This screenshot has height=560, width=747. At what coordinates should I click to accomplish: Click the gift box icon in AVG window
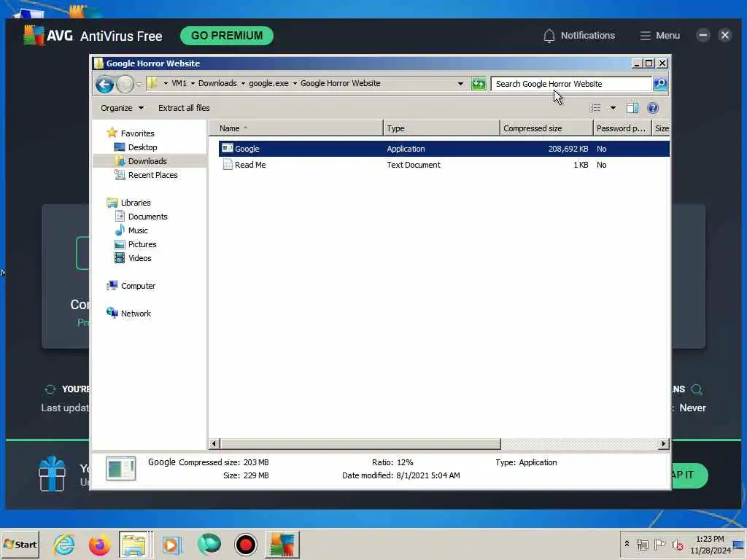tap(52, 473)
